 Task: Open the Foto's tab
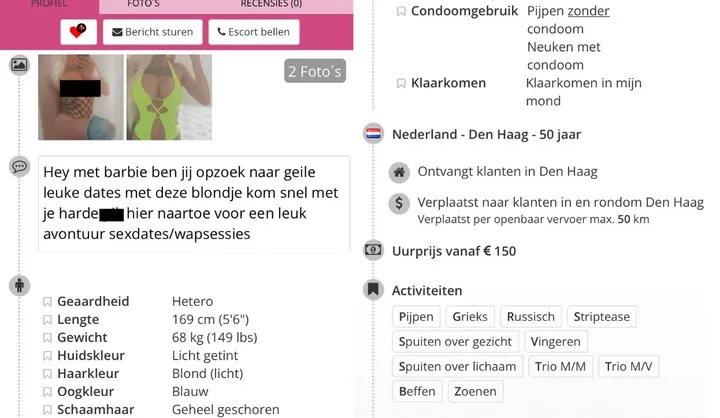[144, 4]
